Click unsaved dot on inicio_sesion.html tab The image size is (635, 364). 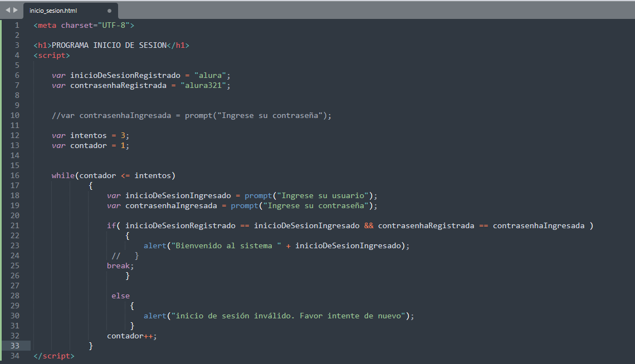tap(109, 11)
